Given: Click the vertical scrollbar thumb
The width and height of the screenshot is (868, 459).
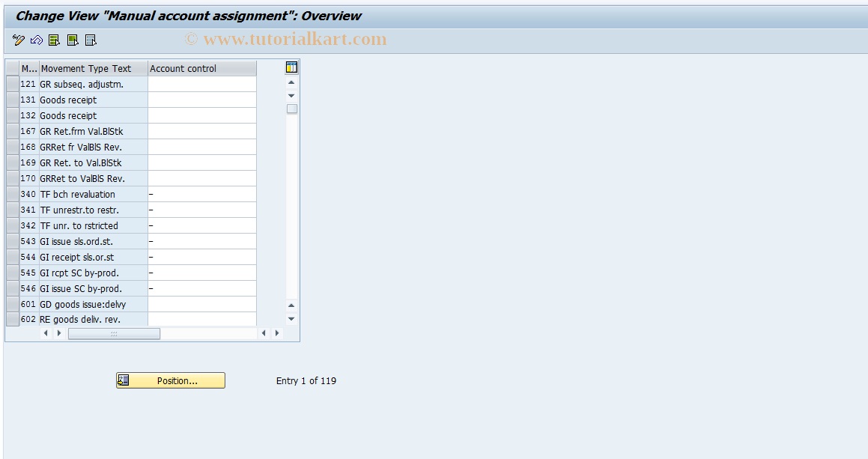Looking at the screenshot, I should pyautogui.click(x=292, y=109).
